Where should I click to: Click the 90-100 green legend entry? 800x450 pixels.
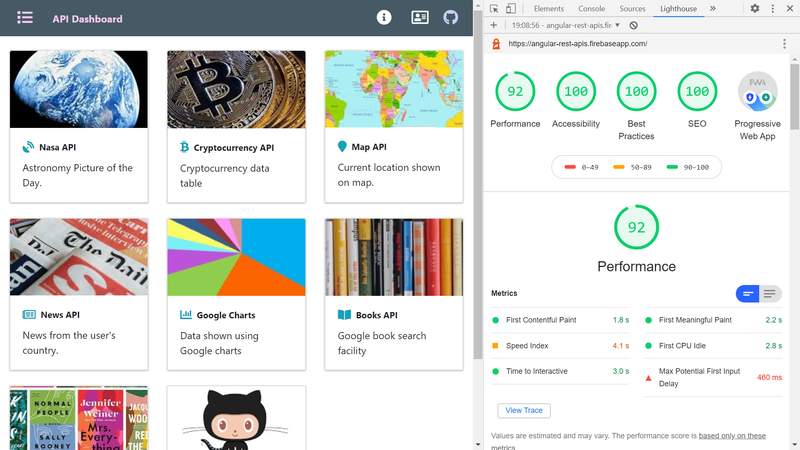point(688,167)
